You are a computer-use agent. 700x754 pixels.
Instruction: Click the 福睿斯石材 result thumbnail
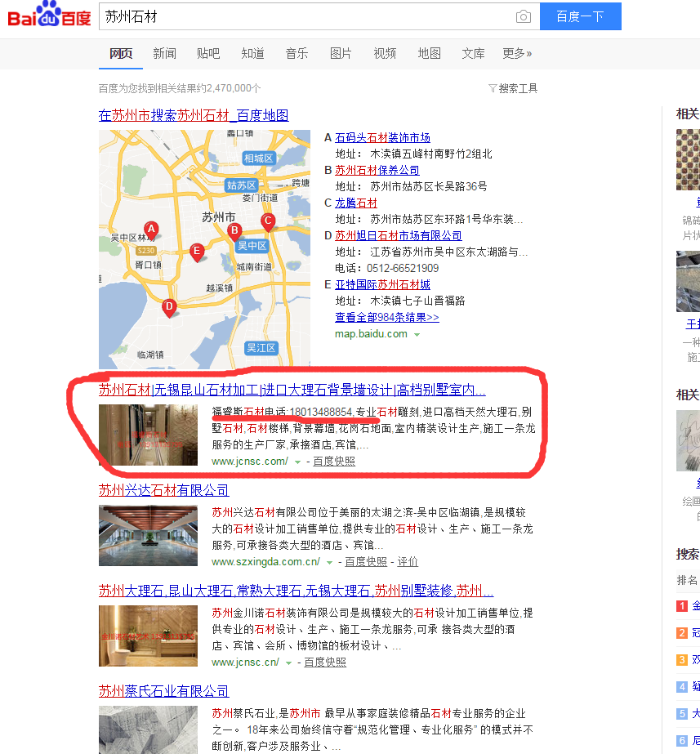148,435
